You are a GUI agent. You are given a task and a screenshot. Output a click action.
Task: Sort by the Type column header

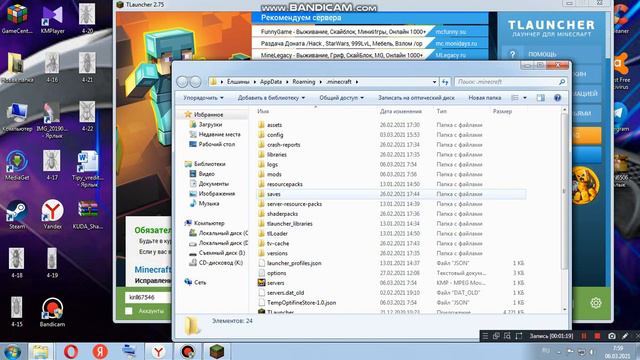click(462, 111)
